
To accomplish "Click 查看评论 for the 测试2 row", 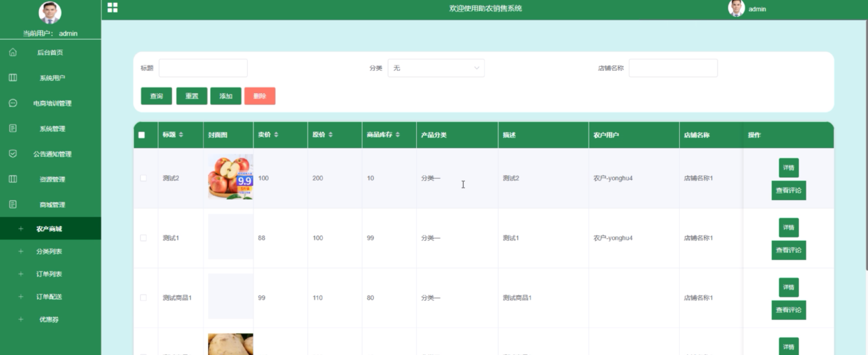I will point(789,191).
